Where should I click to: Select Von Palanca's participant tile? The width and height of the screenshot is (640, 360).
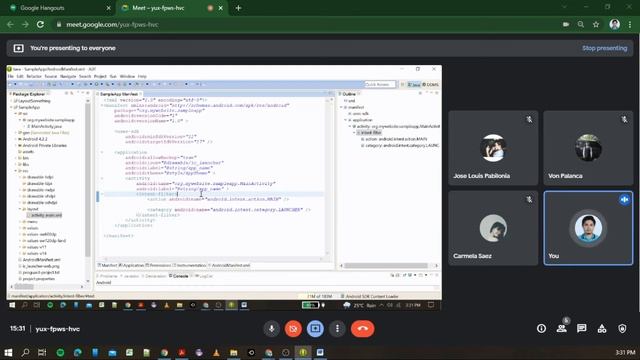pyautogui.click(x=588, y=148)
